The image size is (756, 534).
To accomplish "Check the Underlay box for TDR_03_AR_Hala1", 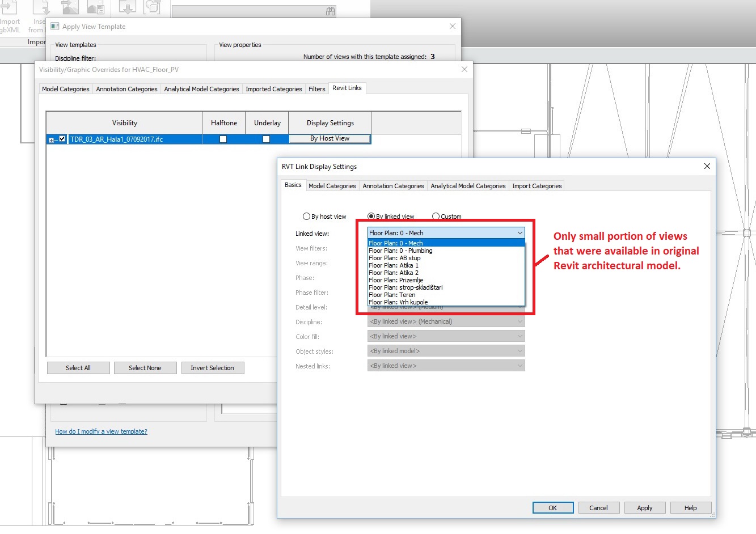I will (x=266, y=138).
